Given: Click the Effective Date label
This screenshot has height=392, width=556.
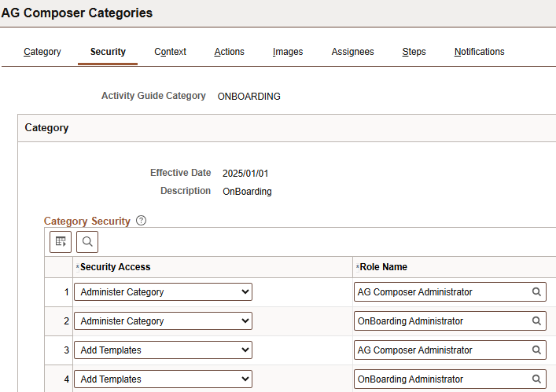Looking at the screenshot, I should pyautogui.click(x=181, y=173).
